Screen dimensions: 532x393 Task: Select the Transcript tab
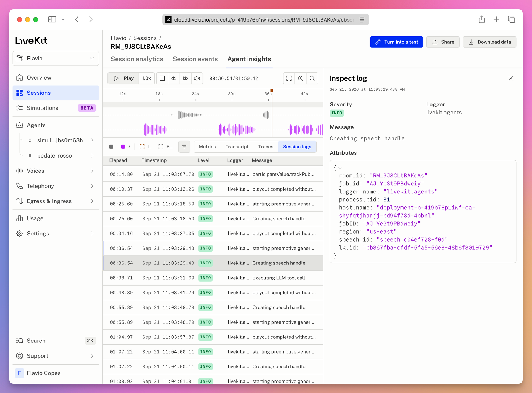click(237, 147)
